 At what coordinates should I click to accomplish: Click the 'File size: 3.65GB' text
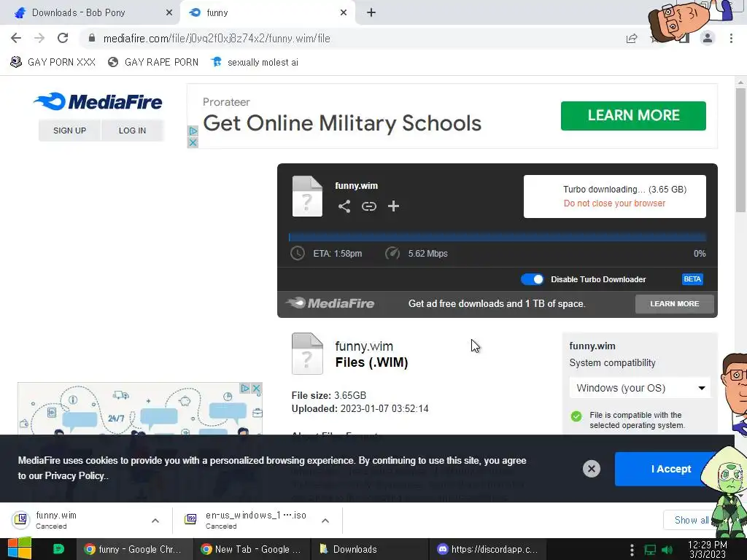pyautogui.click(x=329, y=395)
